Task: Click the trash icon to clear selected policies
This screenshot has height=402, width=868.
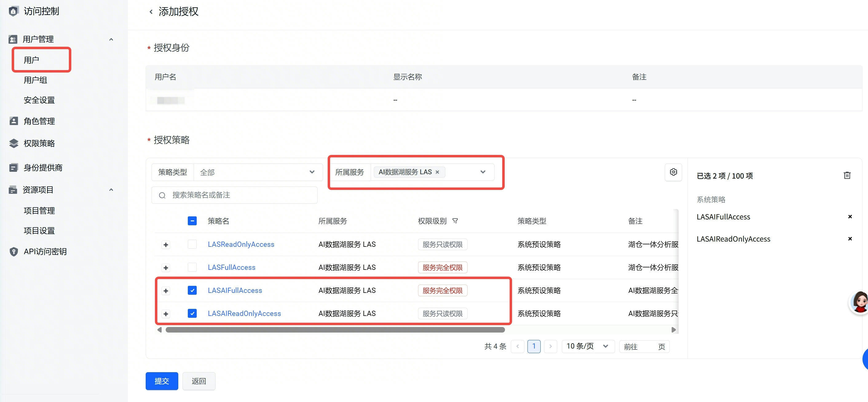Action: pyautogui.click(x=847, y=175)
